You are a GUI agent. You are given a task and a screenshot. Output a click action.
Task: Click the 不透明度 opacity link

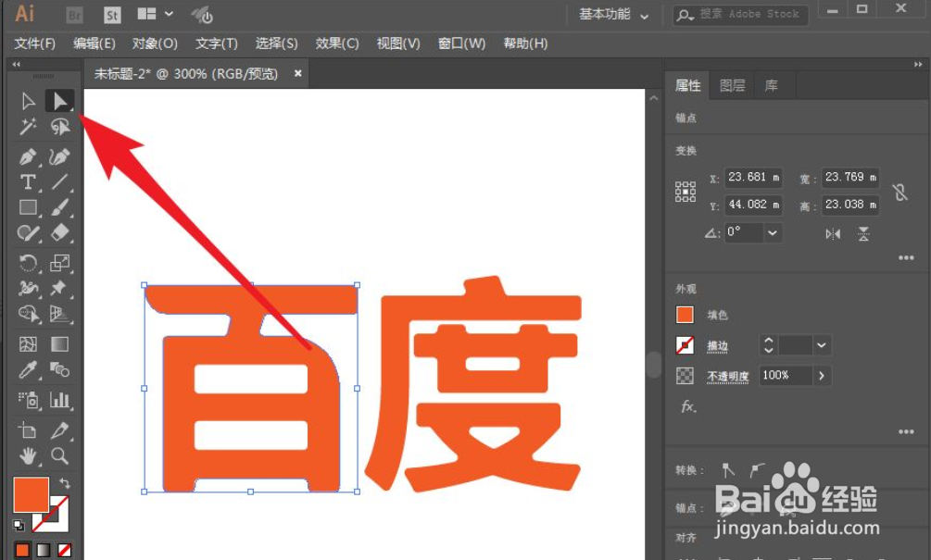[727, 377]
